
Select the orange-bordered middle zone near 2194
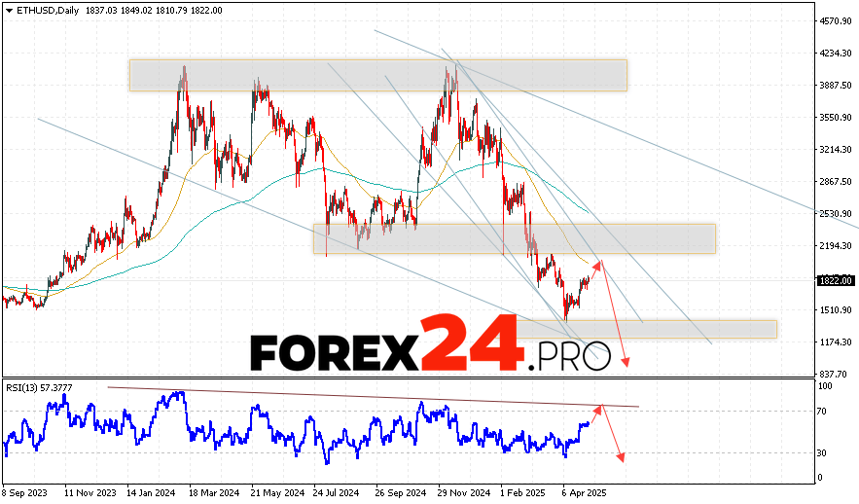[514, 238]
